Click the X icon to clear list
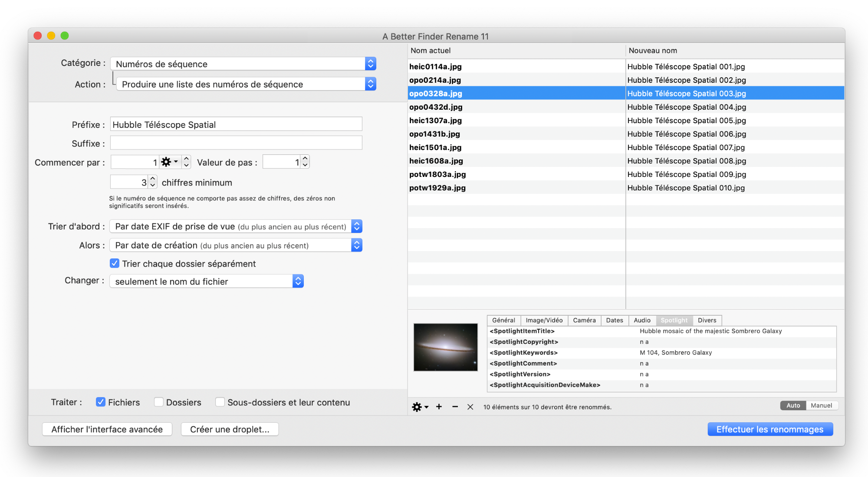The width and height of the screenshot is (868, 477). click(x=470, y=407)
